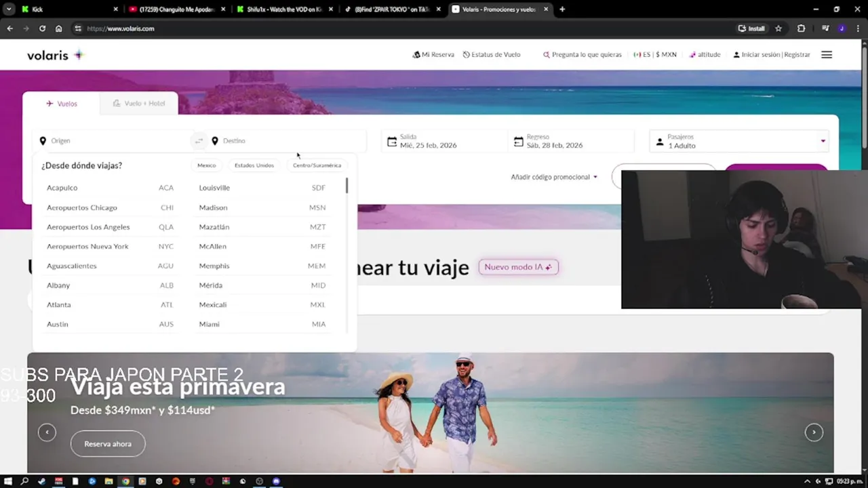Filter airports by Mexico
The width and height of the screenshot is (868, 488).
click(x=206, y=165)
